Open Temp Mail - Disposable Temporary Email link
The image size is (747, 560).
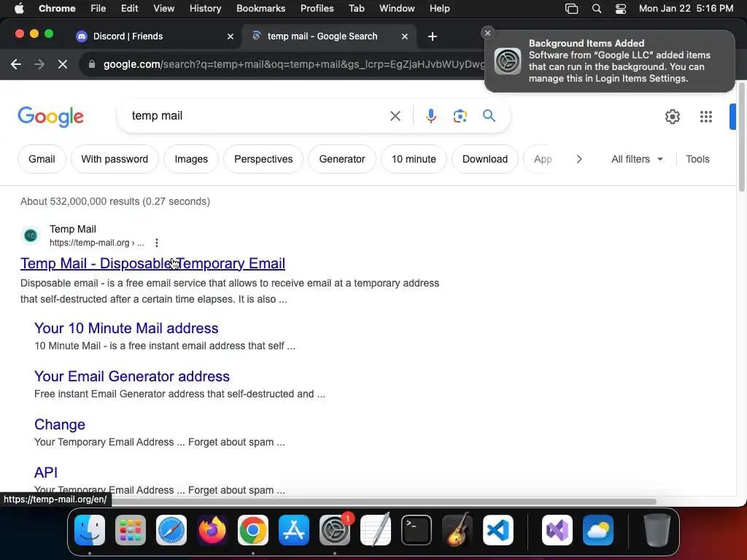coord(152,263)
